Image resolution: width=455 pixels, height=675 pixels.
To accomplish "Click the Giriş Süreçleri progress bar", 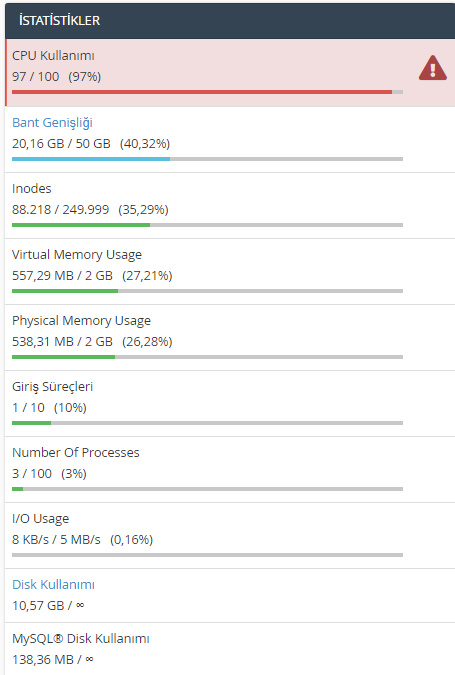I will (x=207, y=423).
